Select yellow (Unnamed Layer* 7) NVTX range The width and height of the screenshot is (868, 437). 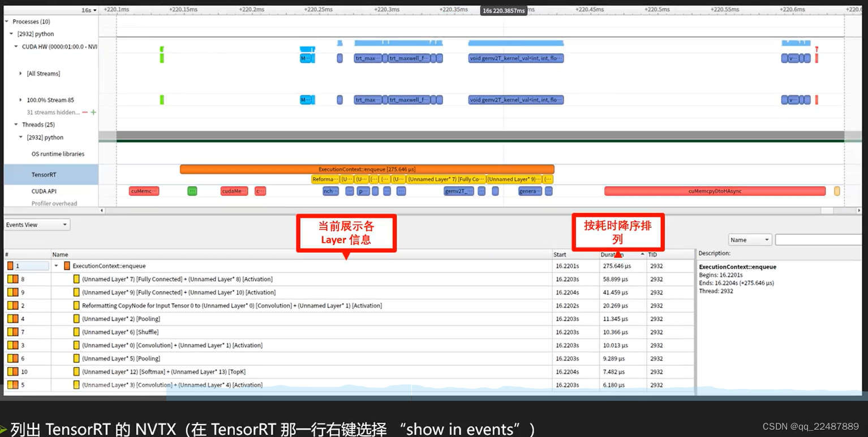(x=446, y=179)
